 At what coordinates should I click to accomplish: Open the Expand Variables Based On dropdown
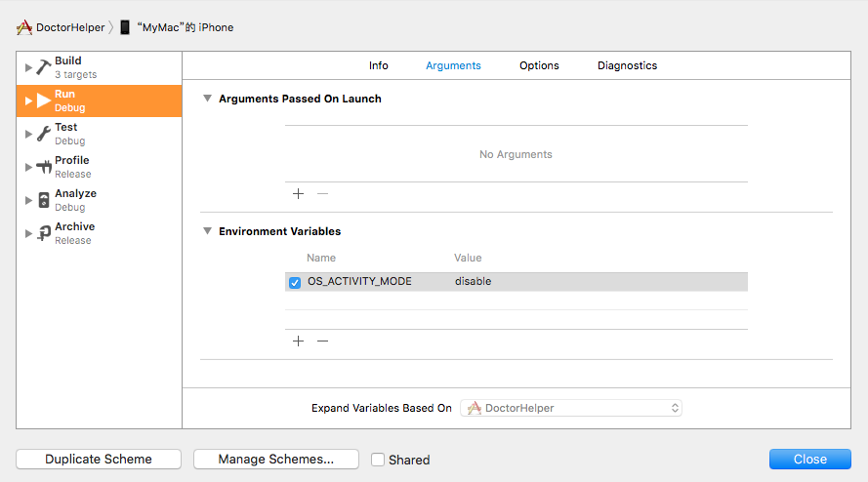tap(570, 408)
